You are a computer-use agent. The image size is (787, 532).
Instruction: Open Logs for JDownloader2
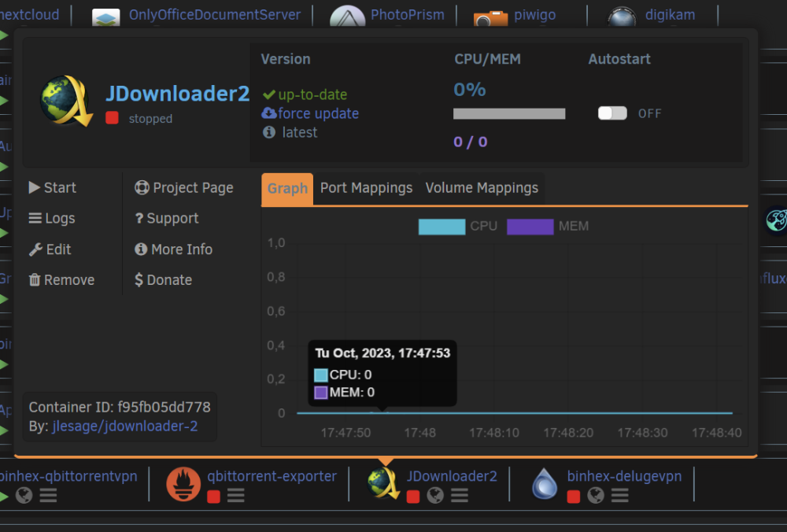pyautogui.click(x=52, y=218)
